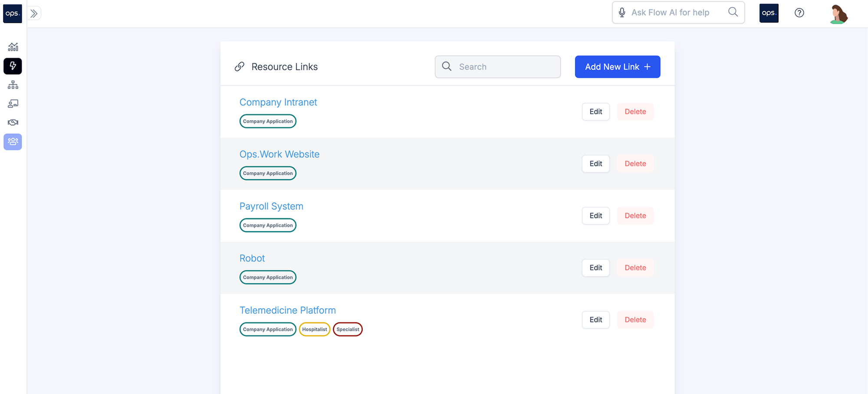Click Company Application tag under Telemedicine Platform

point(268,329)
